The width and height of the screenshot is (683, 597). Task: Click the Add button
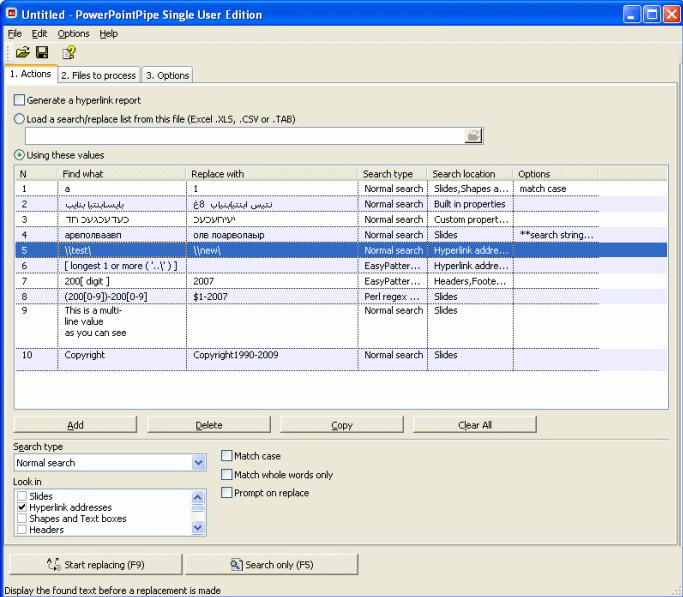tap(75, 425)
